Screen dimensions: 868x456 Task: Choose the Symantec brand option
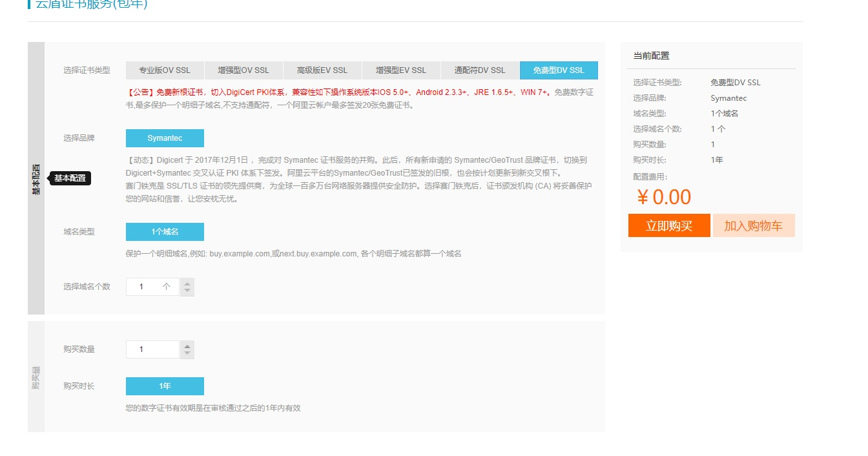pyautogui.click(x=165, y=138)
